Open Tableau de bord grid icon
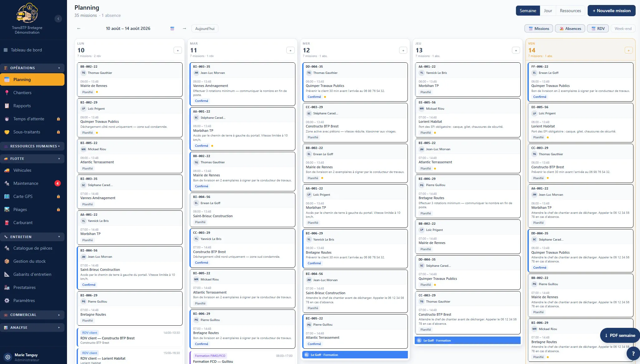 click(x=6, y=50)
